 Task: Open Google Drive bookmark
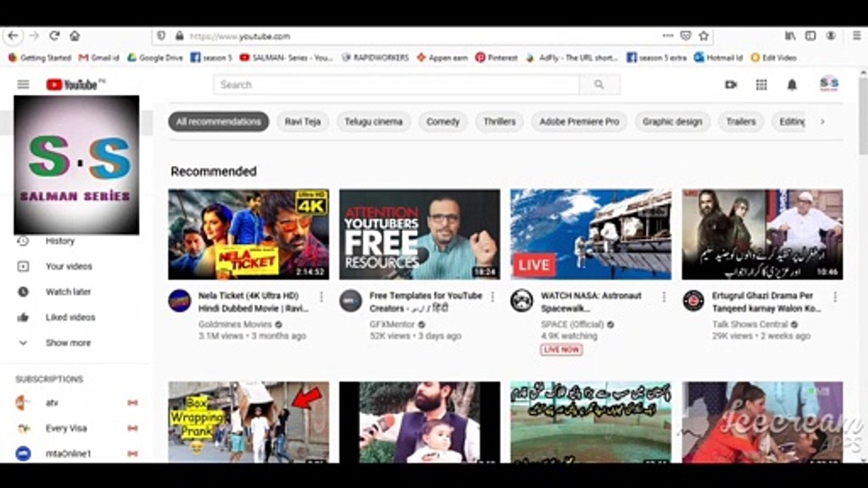point(155,58)
